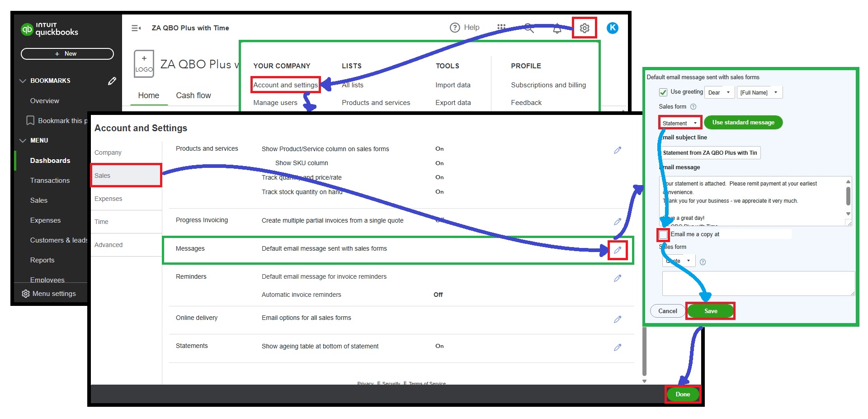Click the Done button
Viewport: 868px width, 419px height.
[x=683, y=395]
